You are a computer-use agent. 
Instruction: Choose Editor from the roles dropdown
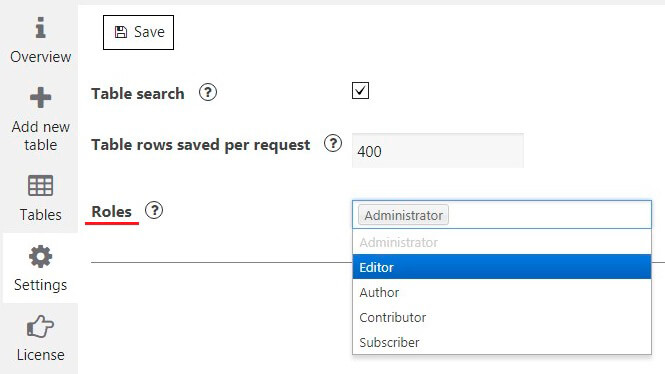pos(502,267)
